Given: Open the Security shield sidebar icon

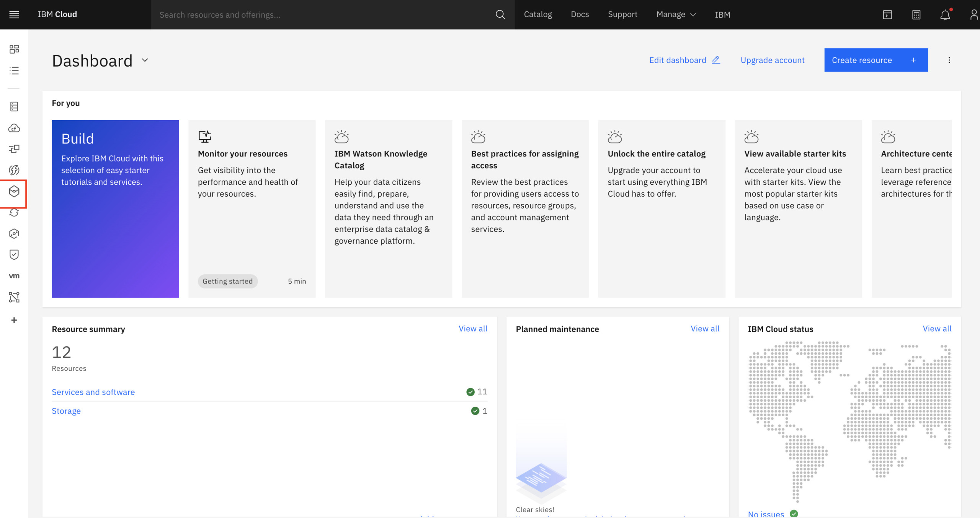Looking at the screenshot, I should [x=14, y=255].
